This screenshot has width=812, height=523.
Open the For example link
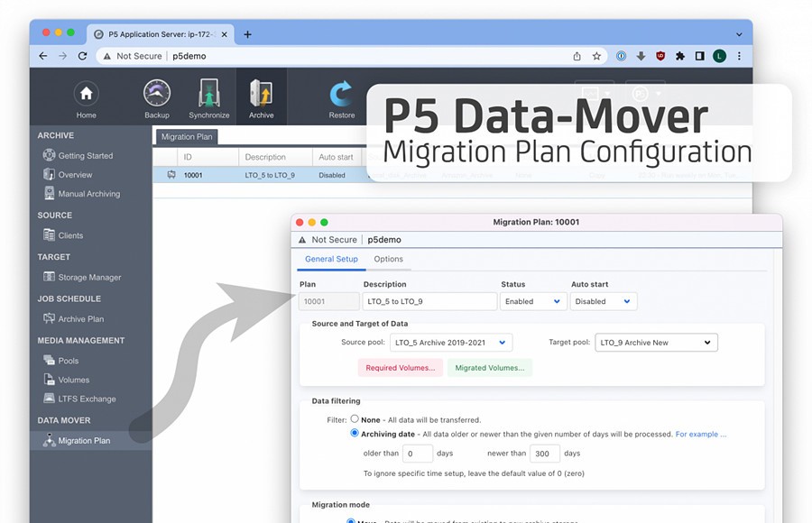pyautogui.click(x=701, y=434)
